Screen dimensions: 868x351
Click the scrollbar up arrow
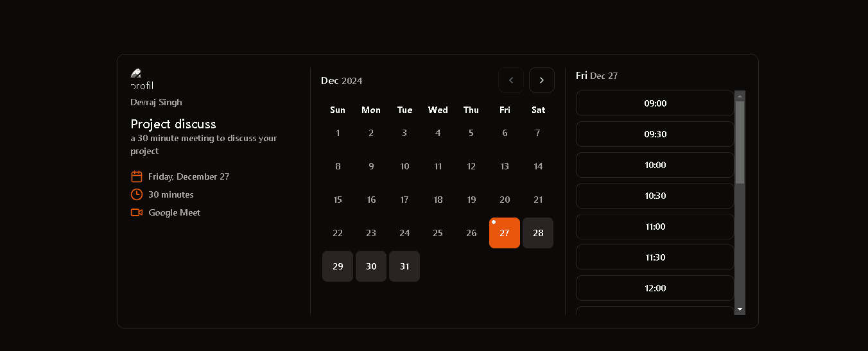coord(740,96)
